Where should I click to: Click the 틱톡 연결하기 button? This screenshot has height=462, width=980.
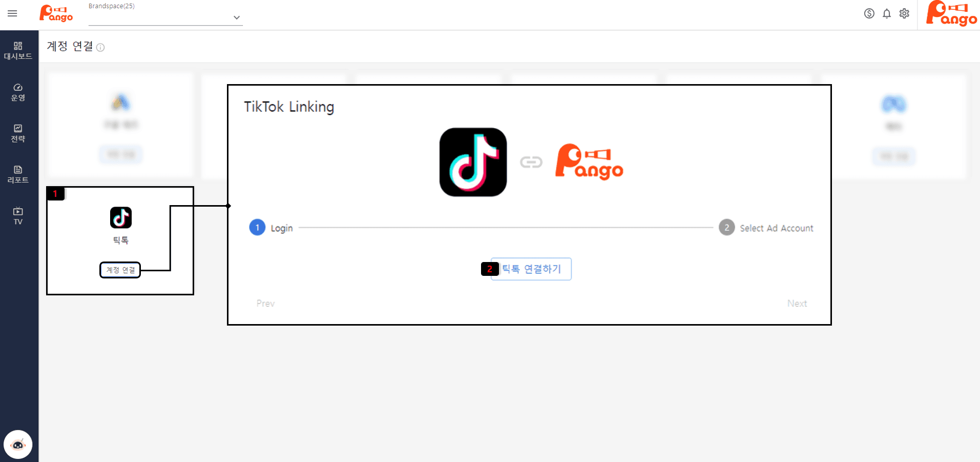click(531, 269)
